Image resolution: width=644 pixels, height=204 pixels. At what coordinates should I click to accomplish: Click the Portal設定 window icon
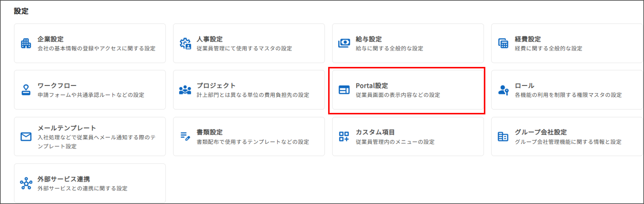point(344,90)
